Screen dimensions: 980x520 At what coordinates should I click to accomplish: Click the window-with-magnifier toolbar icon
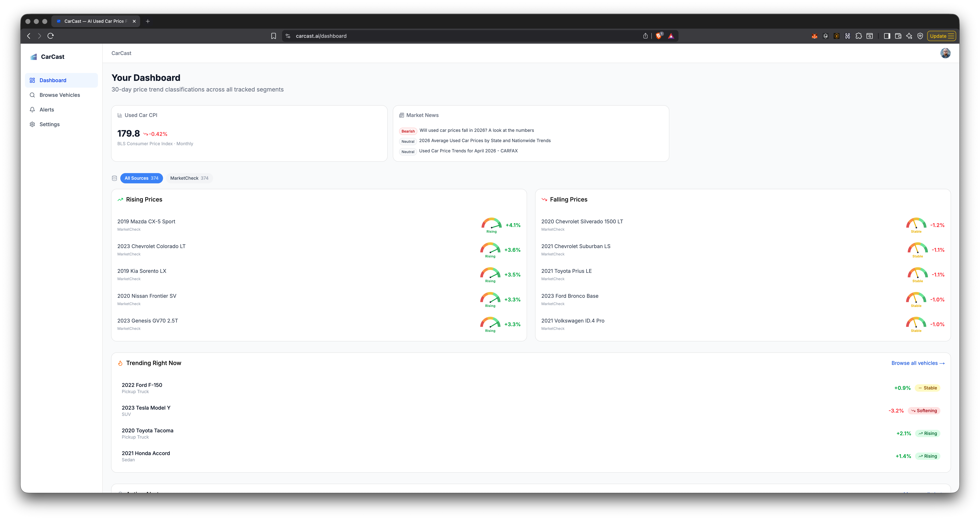870,36
